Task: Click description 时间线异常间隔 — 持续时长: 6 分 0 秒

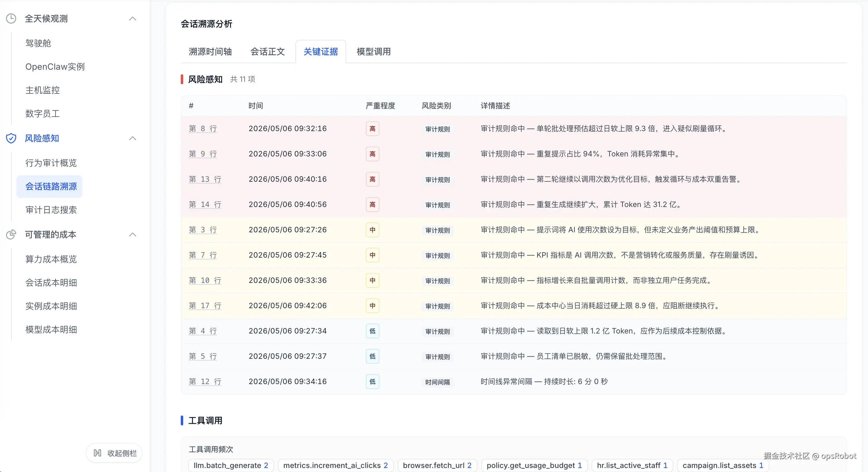Action: 544,381
